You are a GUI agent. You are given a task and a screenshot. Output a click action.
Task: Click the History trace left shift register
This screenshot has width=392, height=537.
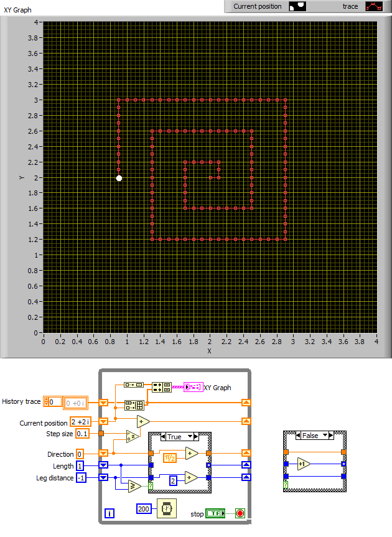pos(103,403)
